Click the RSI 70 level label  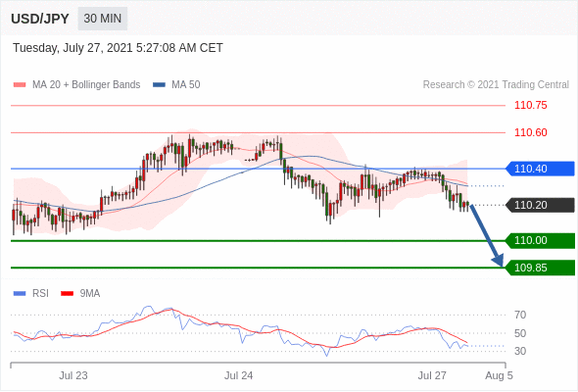point(520,315)
